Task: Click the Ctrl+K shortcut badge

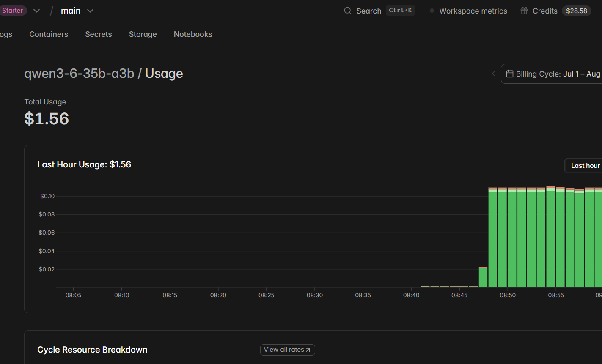Action: click(x=400, y=11)
